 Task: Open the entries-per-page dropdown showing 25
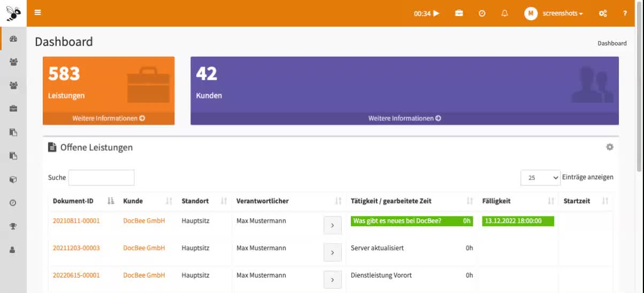(540, 178)
